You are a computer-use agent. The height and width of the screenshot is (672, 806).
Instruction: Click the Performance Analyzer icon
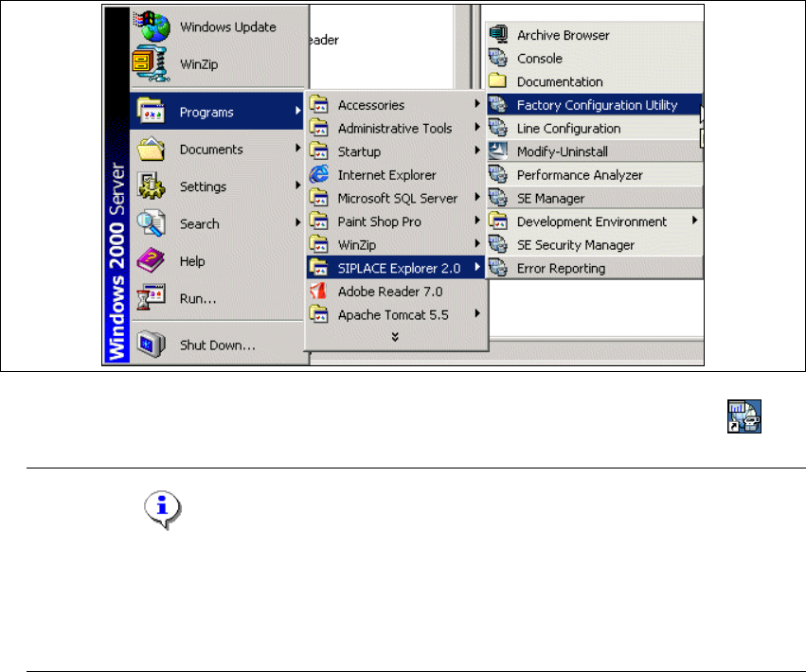[497, 175]
